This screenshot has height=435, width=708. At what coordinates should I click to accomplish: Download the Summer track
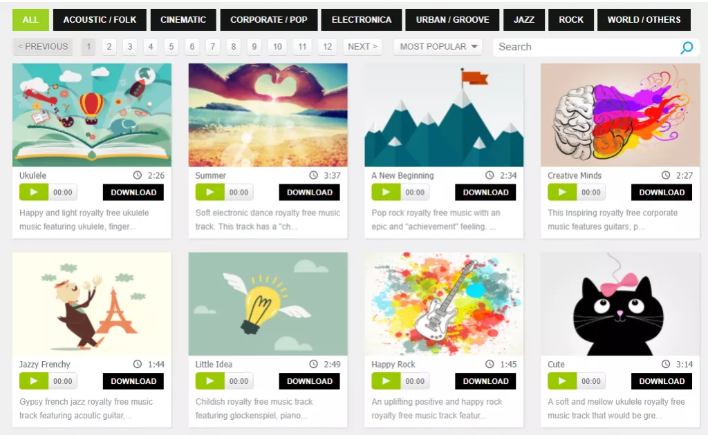309,192
